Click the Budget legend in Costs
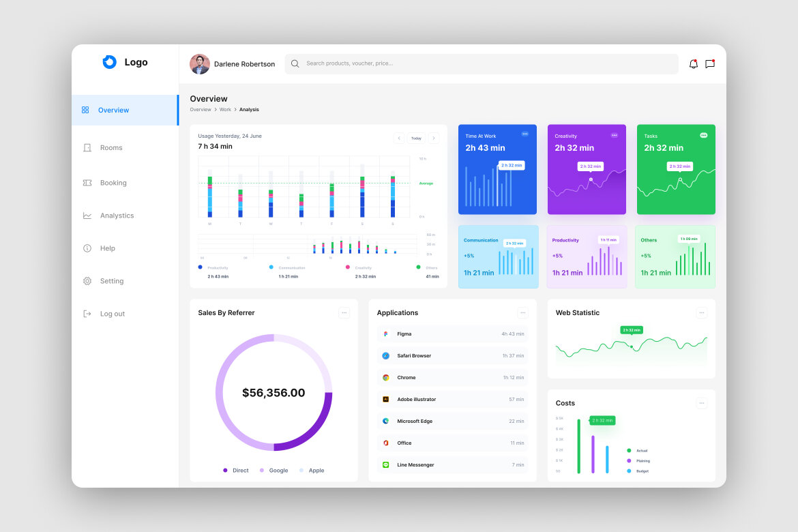The image size is (798, 532). (x=638, y=471)
